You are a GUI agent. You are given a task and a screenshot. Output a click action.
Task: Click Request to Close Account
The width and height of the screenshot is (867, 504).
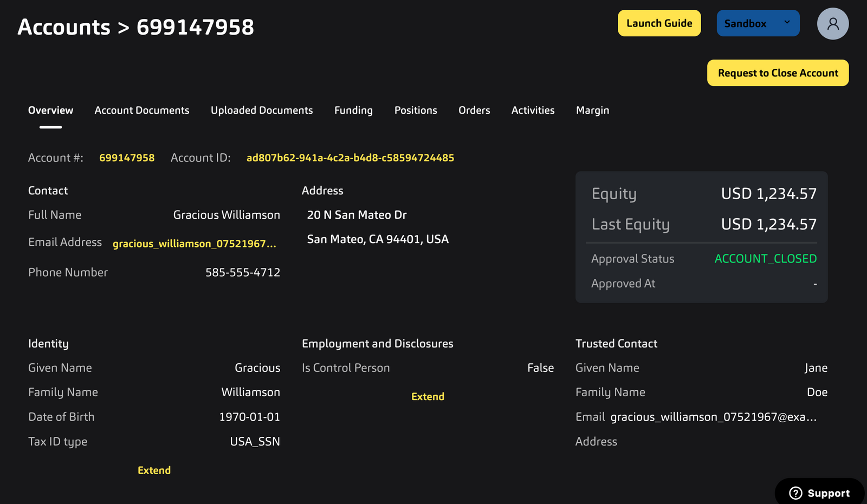(x=778, y=73)
